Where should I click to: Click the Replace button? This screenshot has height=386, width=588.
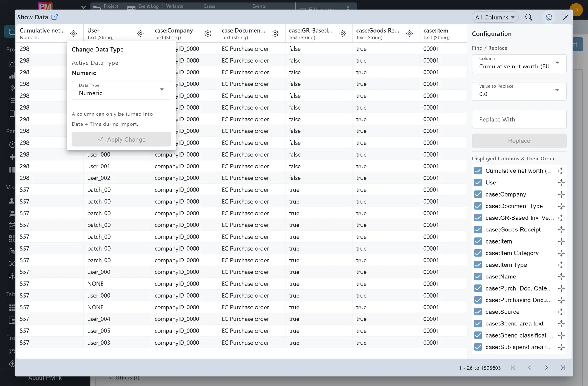click(x=519, y=141)
